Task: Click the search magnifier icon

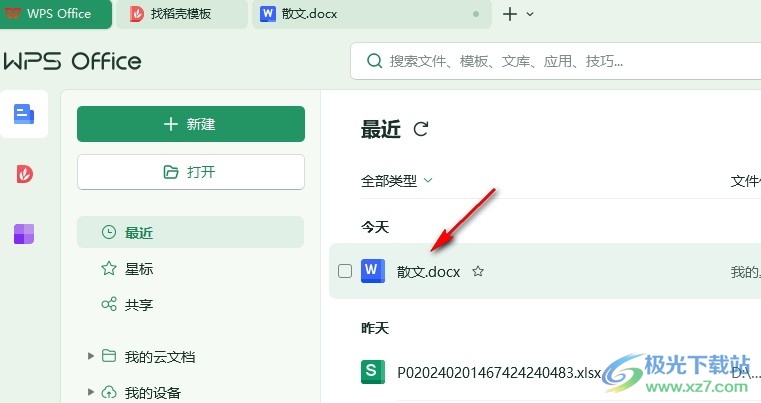Action: [x=374, y=61]
